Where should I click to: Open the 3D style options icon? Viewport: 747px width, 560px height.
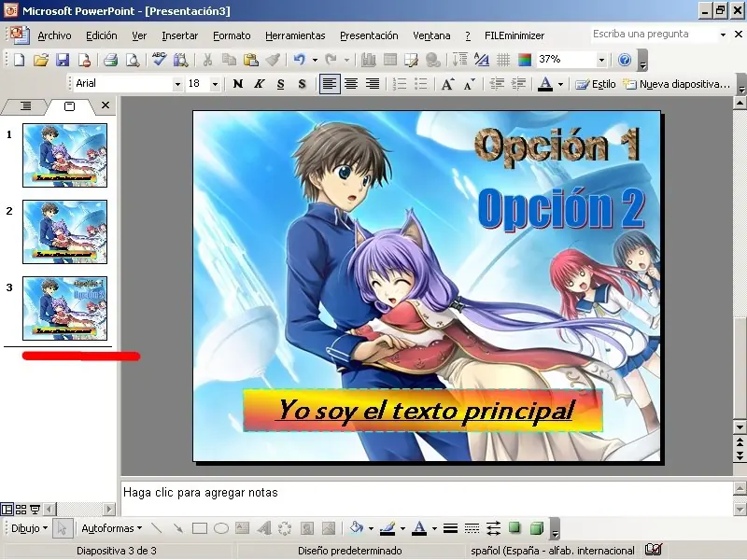click(x=537, y=528)
